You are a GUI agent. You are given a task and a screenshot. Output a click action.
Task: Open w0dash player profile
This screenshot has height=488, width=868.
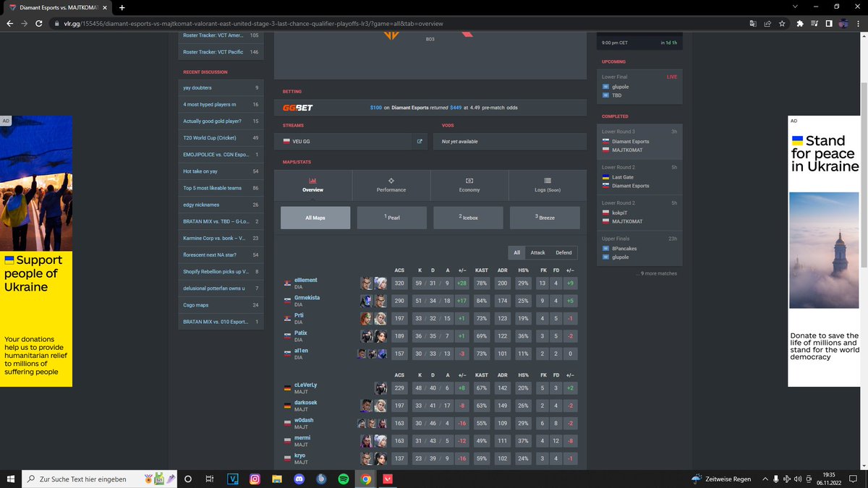[x=304, y=420]
